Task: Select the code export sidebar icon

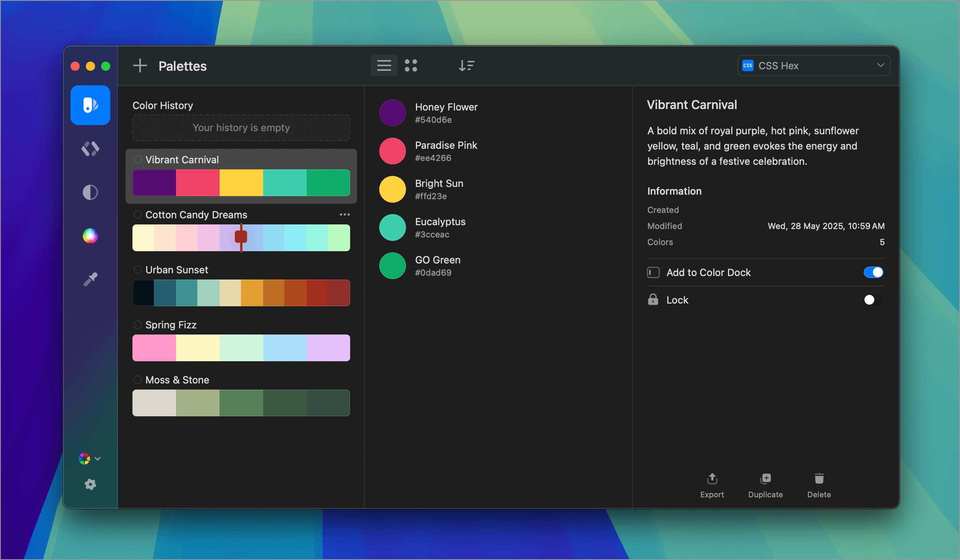Action: pos(90,149)
